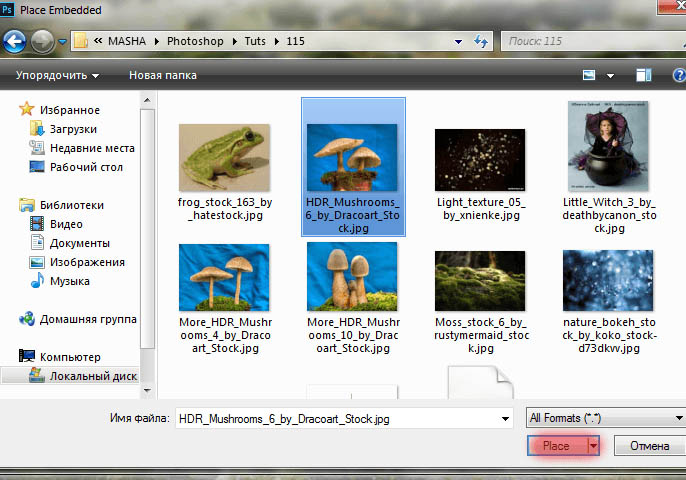The image size is (686, 480).
Task: Open the Упорядочить menu
Action: (57, 75)
